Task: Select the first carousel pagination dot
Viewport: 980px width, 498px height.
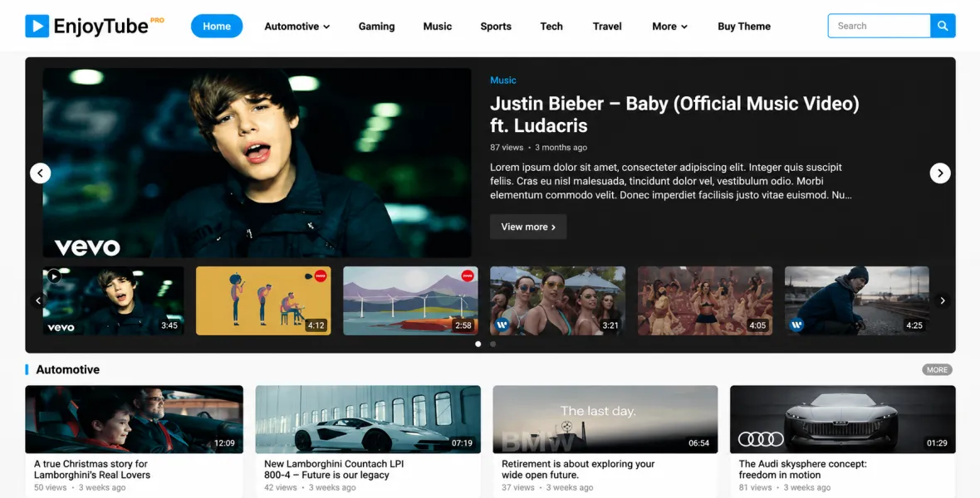Action: [478, 344]
